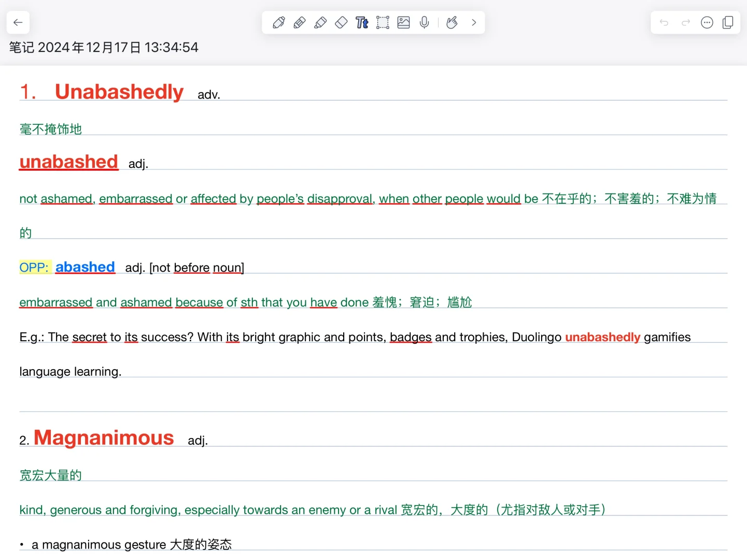Viewport: 747px width, 560px height.
Task: Edit the note title with date
Action: 104,47
